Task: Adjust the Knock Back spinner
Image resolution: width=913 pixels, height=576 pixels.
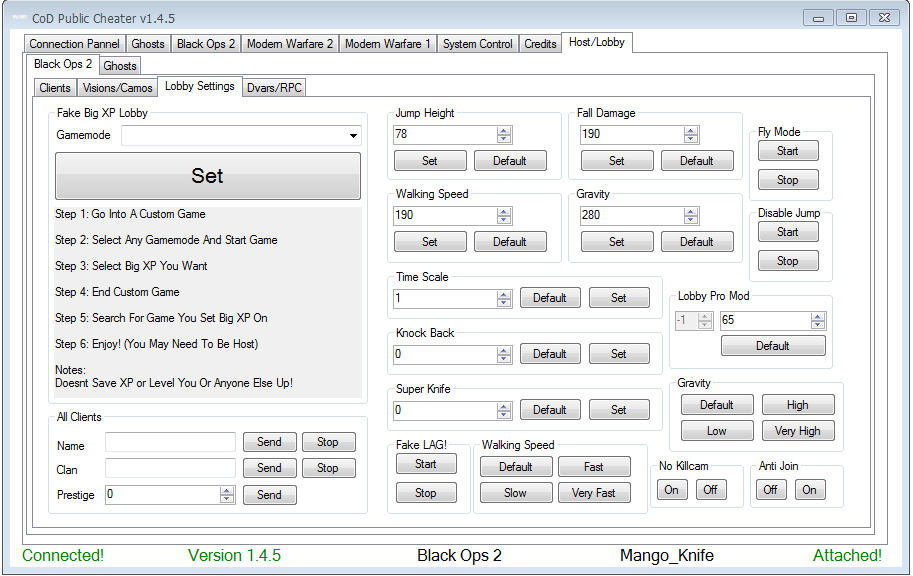Action: tap(504, 355)
